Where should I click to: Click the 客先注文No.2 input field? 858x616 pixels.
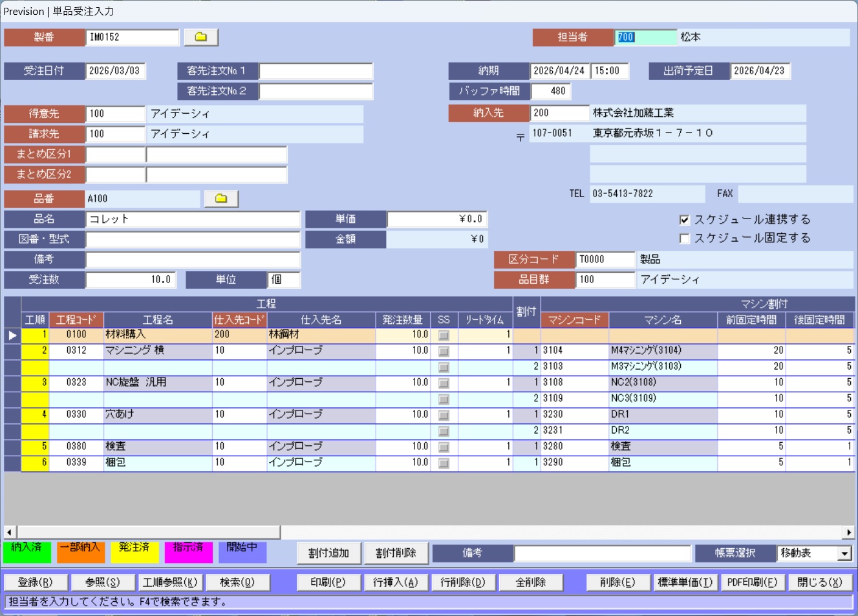pos(316,91)
